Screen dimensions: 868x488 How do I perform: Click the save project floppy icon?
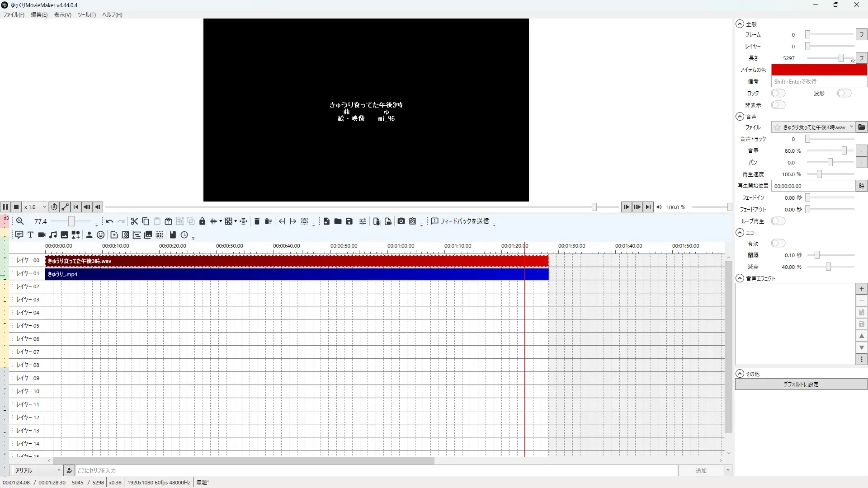coord(349,221)
